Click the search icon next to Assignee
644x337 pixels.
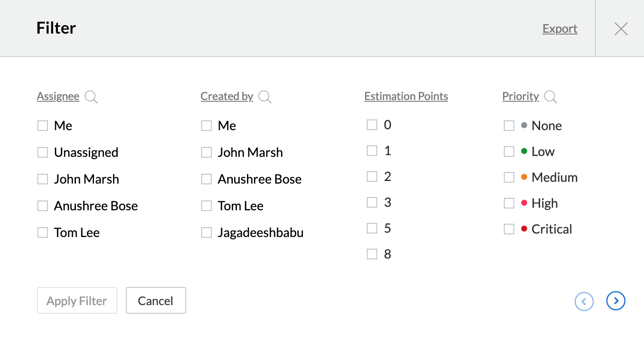(91, 97)
